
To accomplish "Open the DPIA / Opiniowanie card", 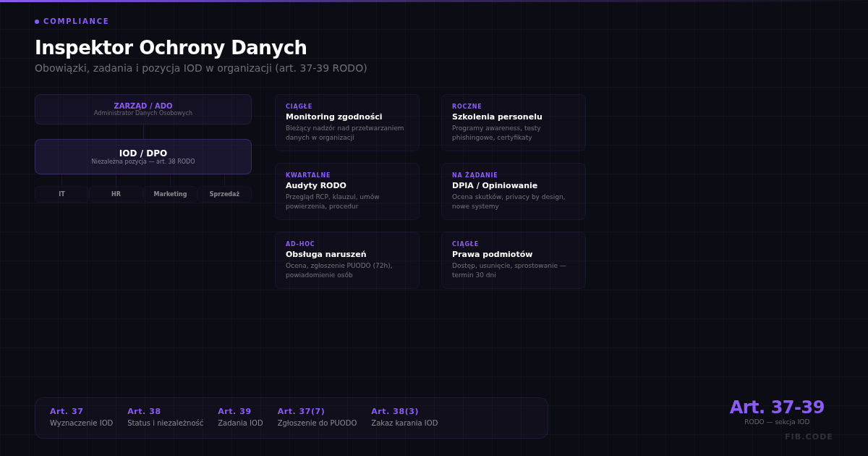I will 514,191.
